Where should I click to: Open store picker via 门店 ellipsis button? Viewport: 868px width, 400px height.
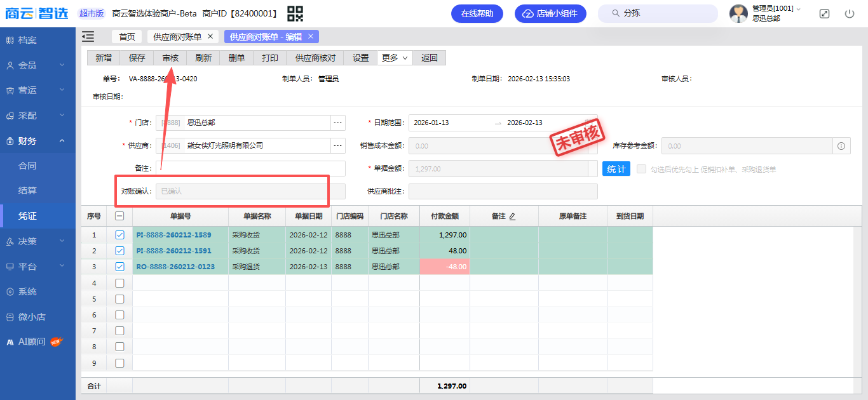(338, 123)
